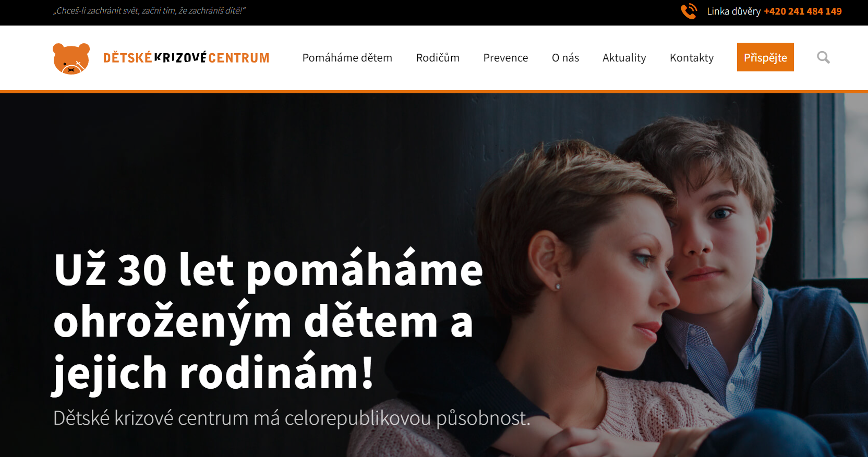Click the Dětské krizové centrum logo text
Image resolution: width=868 pixels, height=457 pixels.
186,57
